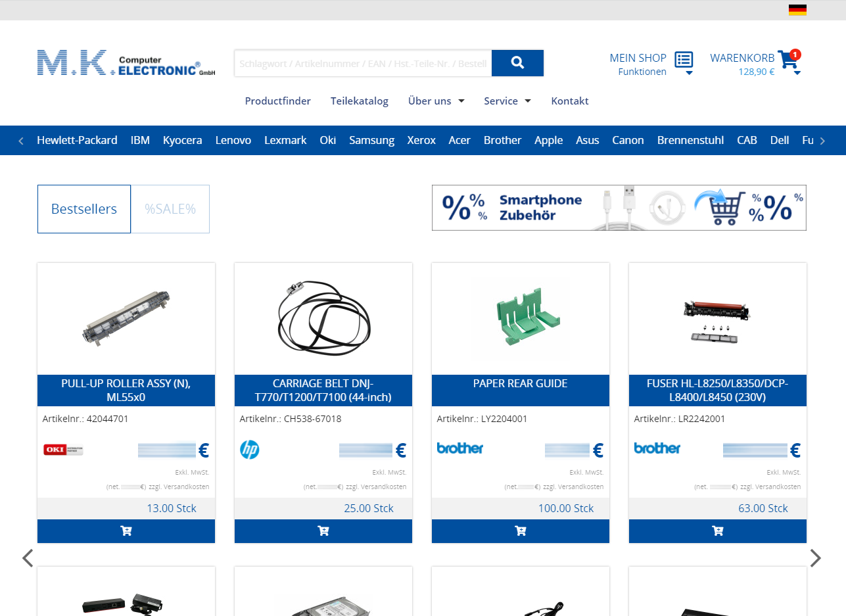This screenshot has width=846, height=616.
Task: Open the Warenkorb dropdown arrow
Action: [798, 72]
